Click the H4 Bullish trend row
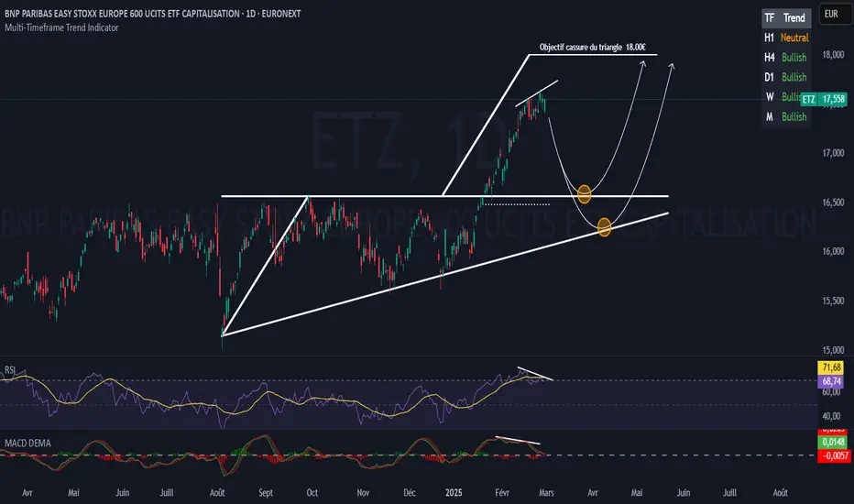 pos(786,57)
